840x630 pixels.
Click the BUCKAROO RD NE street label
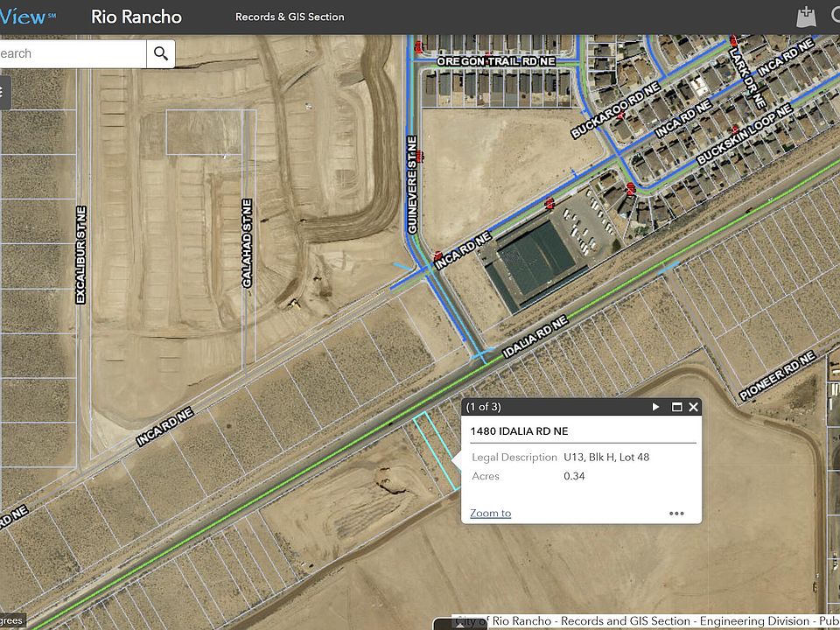(615, 111)
